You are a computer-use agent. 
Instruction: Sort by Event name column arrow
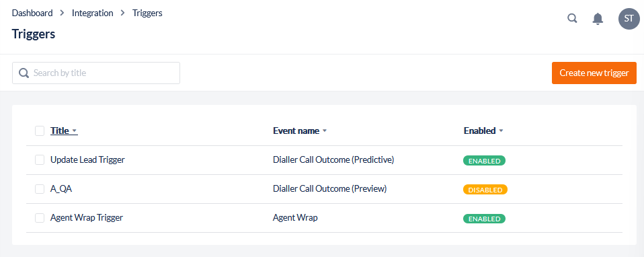click(325, 131)
